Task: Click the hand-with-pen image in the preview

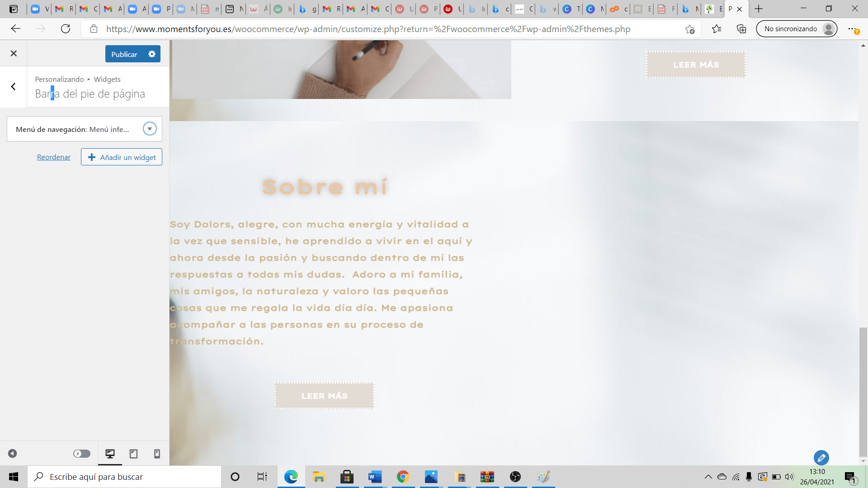Action: pos(341,69)
